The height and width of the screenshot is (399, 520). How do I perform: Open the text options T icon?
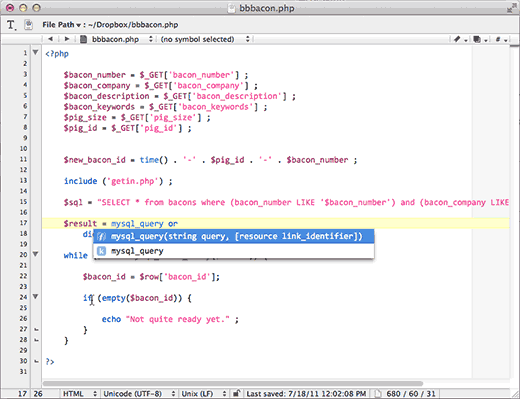click(11, 25)
